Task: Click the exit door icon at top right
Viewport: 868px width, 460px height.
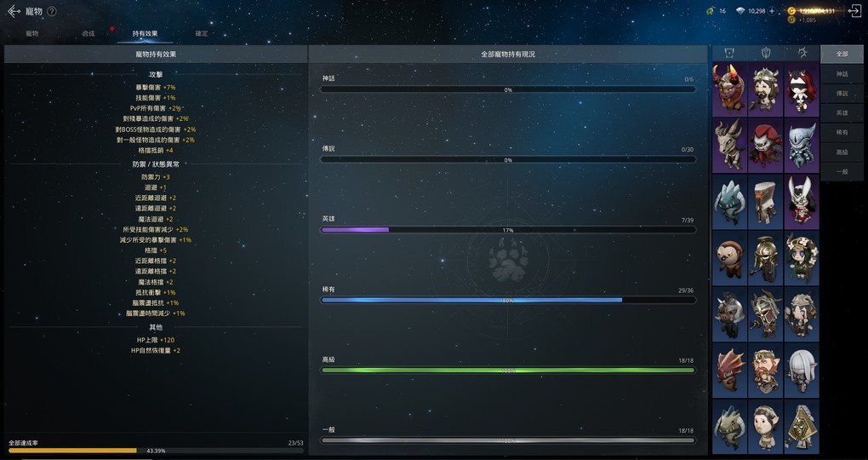Action: coord(854,11)
